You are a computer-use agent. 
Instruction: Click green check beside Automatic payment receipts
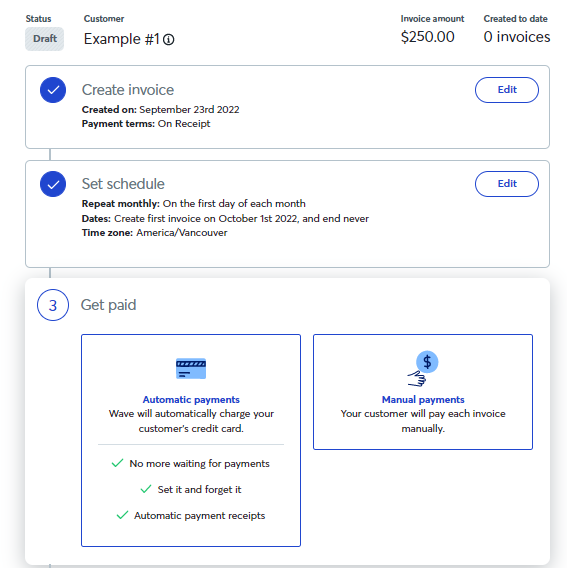pyautogui.click(x=122, y=515)
